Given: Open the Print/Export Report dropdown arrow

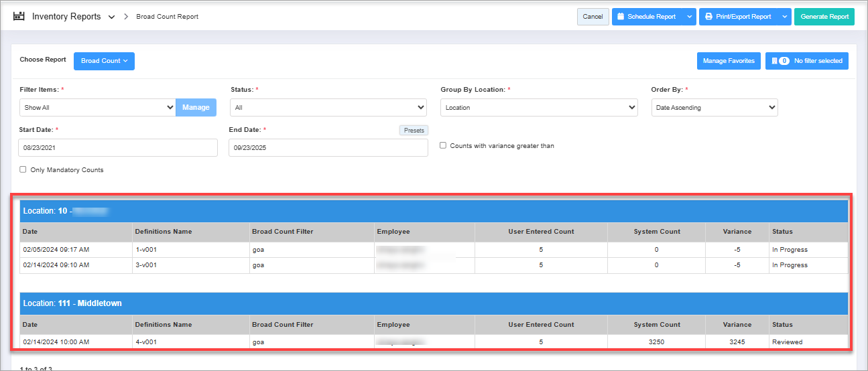Looking at the screenshot, I should point(785,17).
